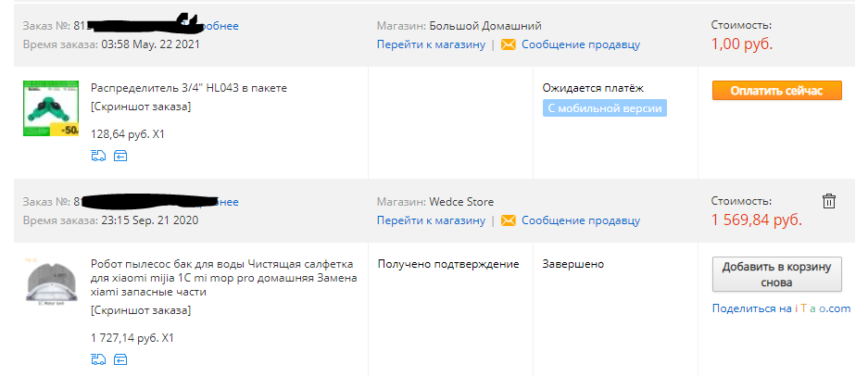This screenshot has width=868, height=377.
Task: Click the robot vacuum water tank thumbnail
Action: point(50,282)
